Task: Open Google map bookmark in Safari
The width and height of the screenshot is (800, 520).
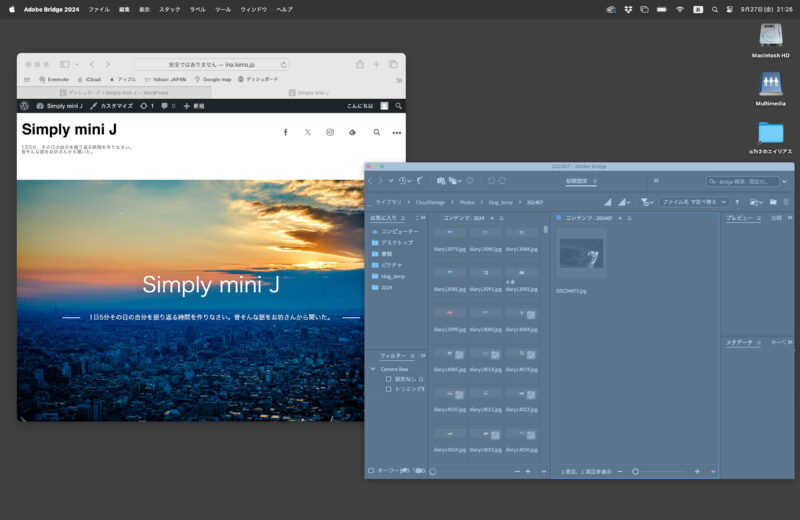Action: click(x=213, y=80)
